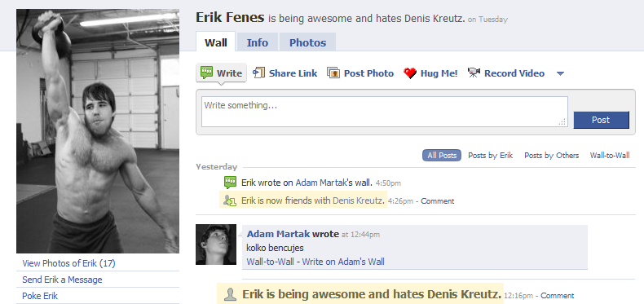Open View Photos of Erik (17) link

click(x=68, y=263)
